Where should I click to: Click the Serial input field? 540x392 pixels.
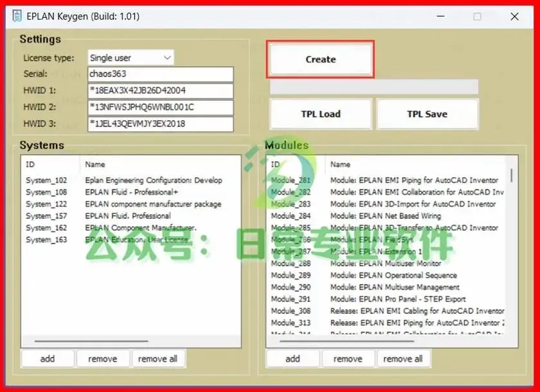(161, 74)
